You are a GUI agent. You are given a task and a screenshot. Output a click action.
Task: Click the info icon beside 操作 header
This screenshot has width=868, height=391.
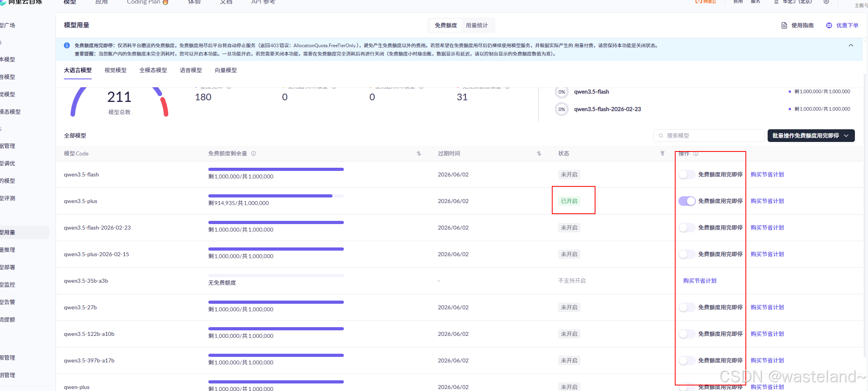(696, 154)
